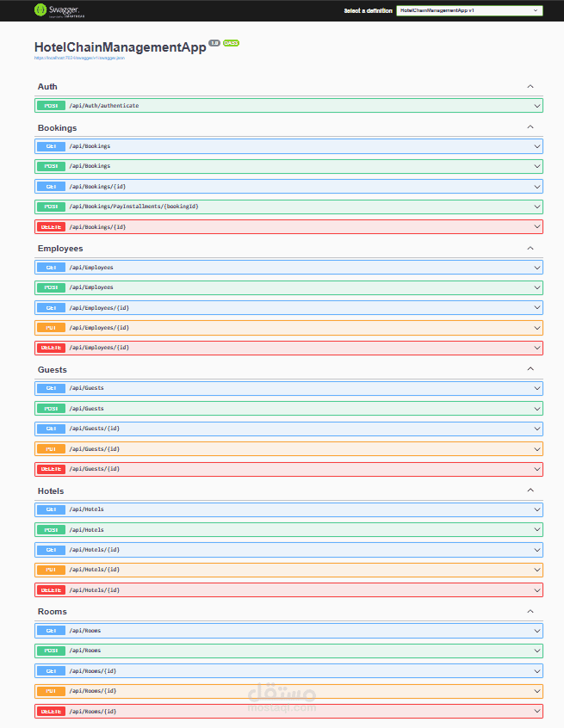This screenshot has width=564, height=728.
Task: Open the swagger.json link under the title
Action: pos(79,58)
